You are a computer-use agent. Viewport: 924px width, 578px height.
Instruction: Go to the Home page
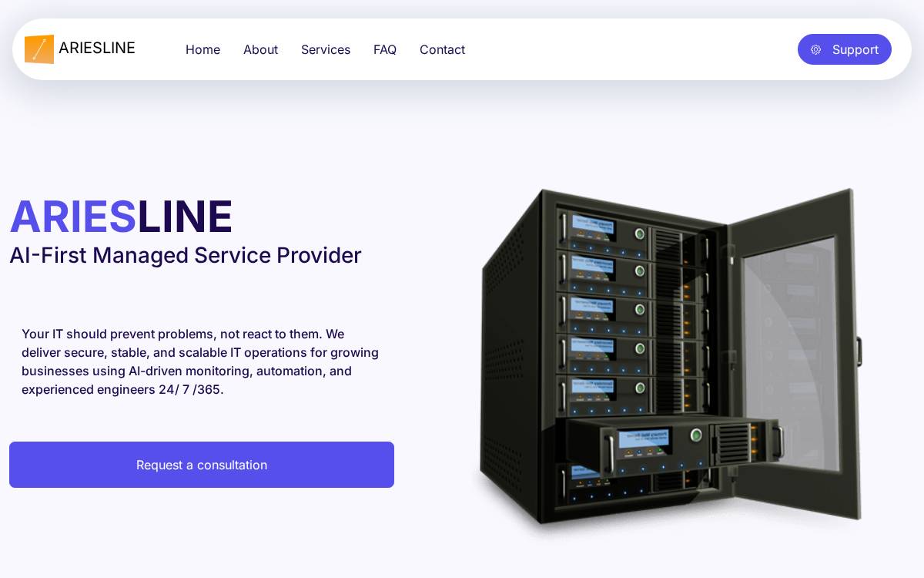[x=203, y=49]
